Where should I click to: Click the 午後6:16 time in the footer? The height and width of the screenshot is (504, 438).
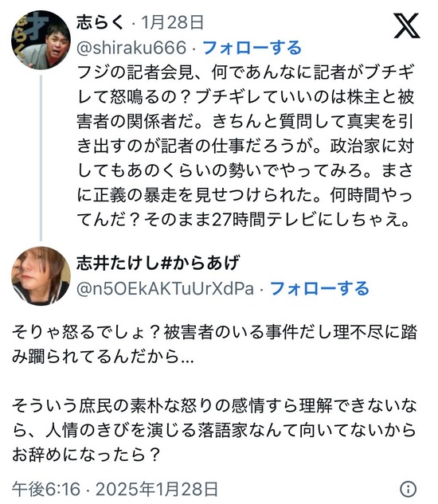click(46, 490)
